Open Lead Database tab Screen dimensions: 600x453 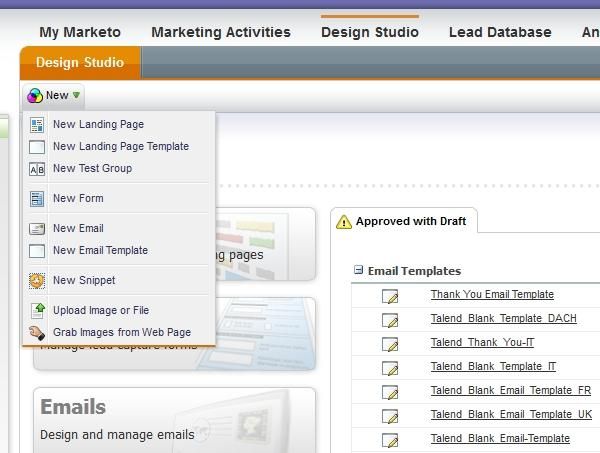pyautogui.click(x=500, y=32)
